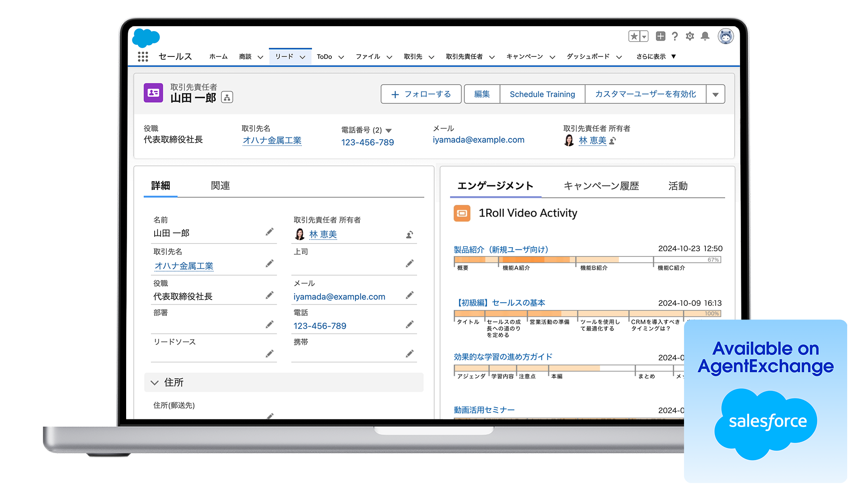Open 製品紹介（新規ユーザ向け）video link
The width and height of the screenshot is (868, 488).
coord(501,249)
